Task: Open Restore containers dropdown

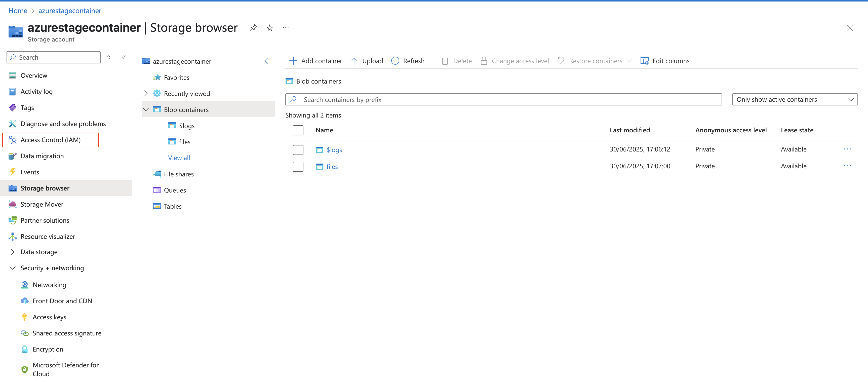Action: click(x=596, y=61)
